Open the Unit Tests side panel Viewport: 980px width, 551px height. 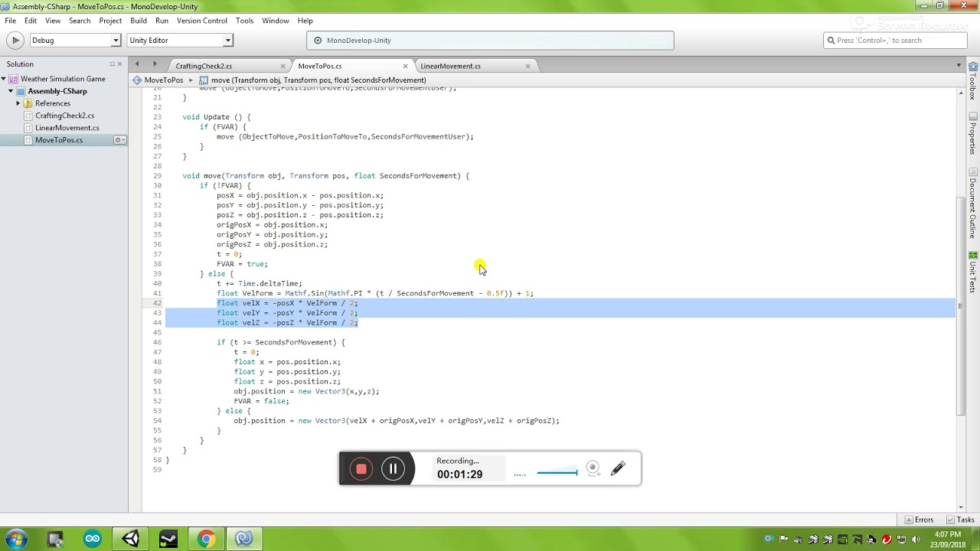(x=973, y=272)
